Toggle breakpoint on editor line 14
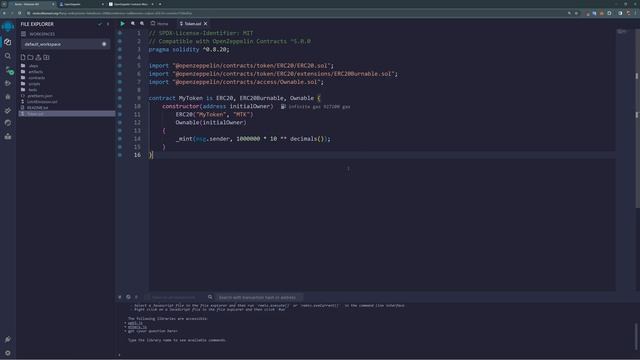Screen dimensions: 640x360 (x=120, y=139)
